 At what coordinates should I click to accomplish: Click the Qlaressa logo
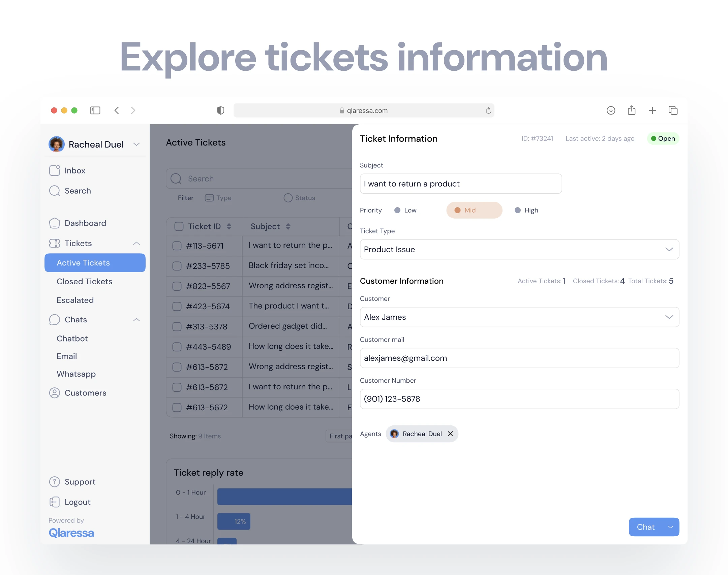(x=71, y=533)
